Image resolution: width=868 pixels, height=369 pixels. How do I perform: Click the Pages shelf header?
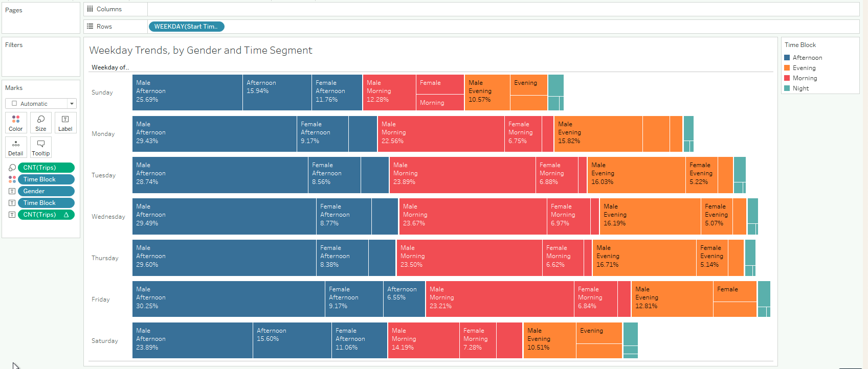(13, 10)
